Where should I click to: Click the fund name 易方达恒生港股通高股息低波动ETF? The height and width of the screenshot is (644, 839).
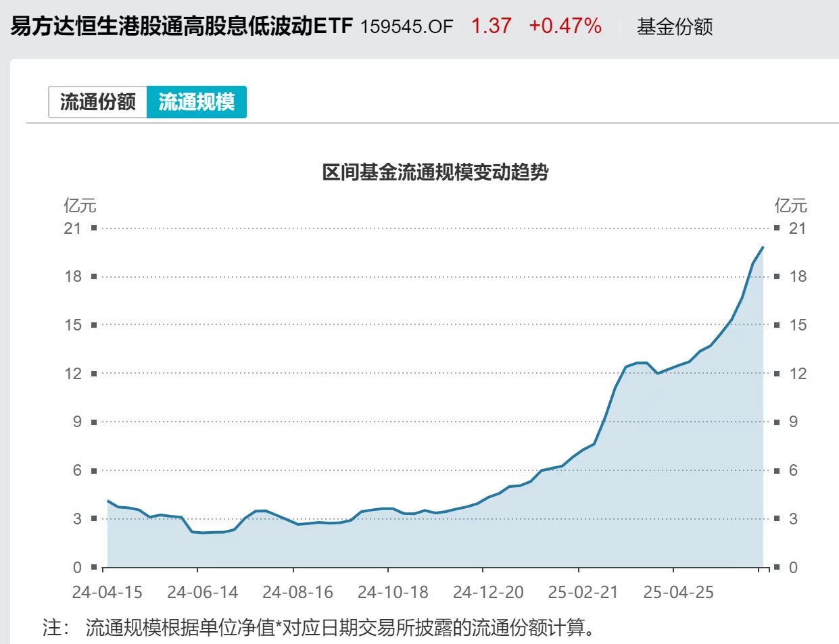pyautogui.click(x=181, y=26)
